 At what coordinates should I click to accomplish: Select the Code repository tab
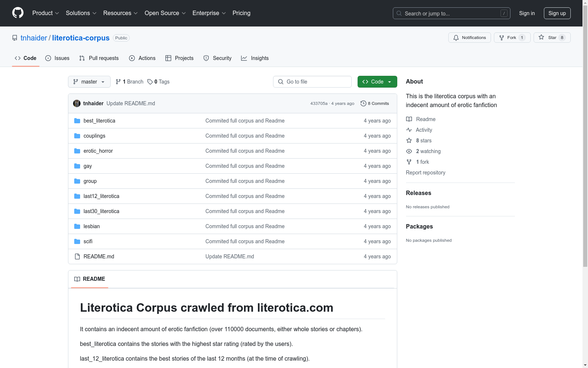[25, 58]
